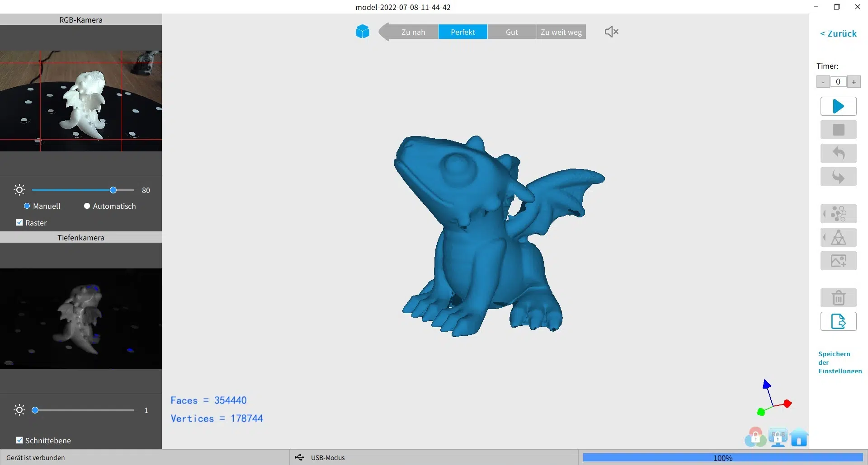868x465 pixels.
Task: Click the RGB-Kamera preview image
Action: tap(81, 101)
